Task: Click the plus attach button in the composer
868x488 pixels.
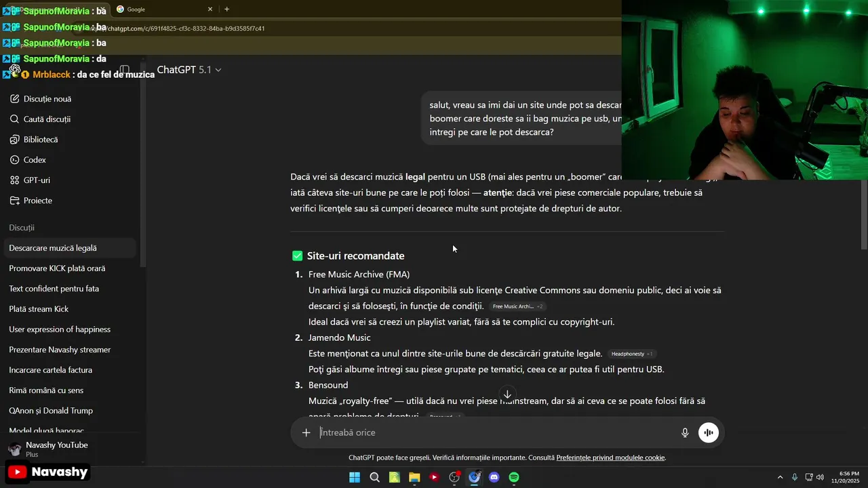Action: (x=306, y=432)
